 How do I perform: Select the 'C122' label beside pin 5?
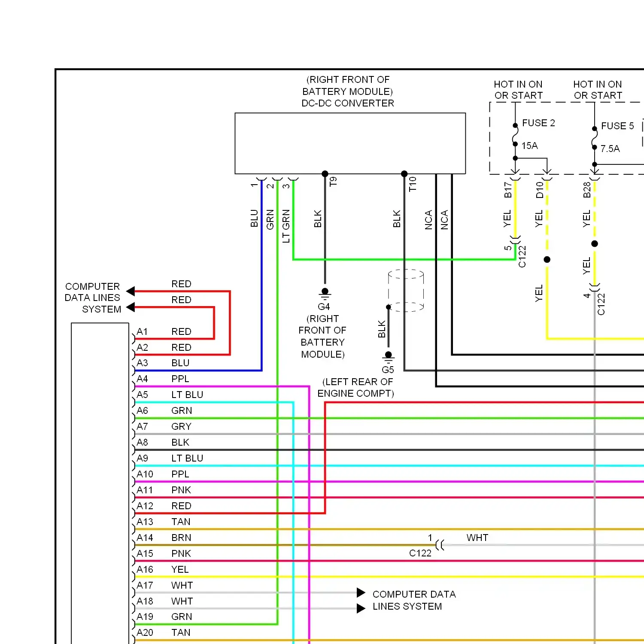tap(522, 256)
